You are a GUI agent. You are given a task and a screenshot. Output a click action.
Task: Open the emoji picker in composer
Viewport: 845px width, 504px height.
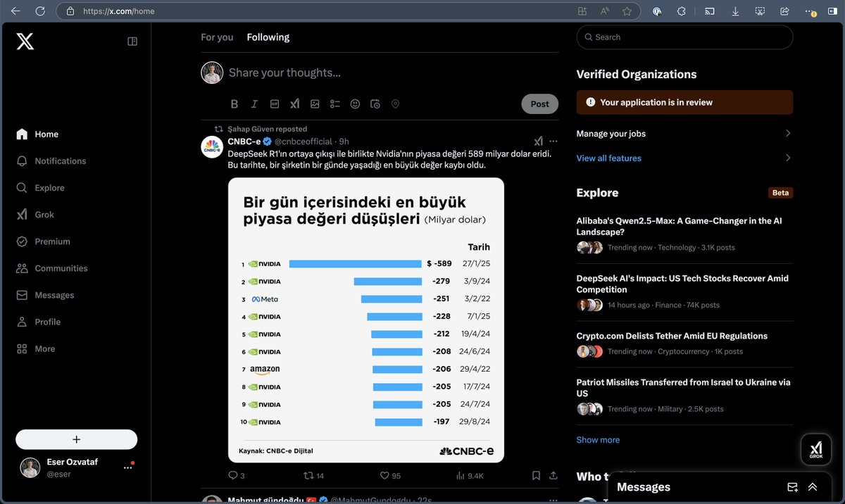[355, 104]
